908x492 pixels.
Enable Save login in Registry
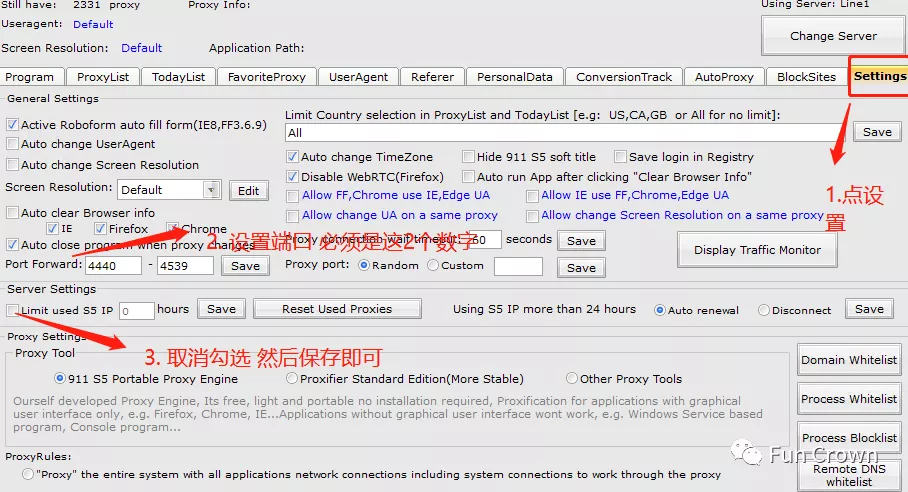(621, 156)
